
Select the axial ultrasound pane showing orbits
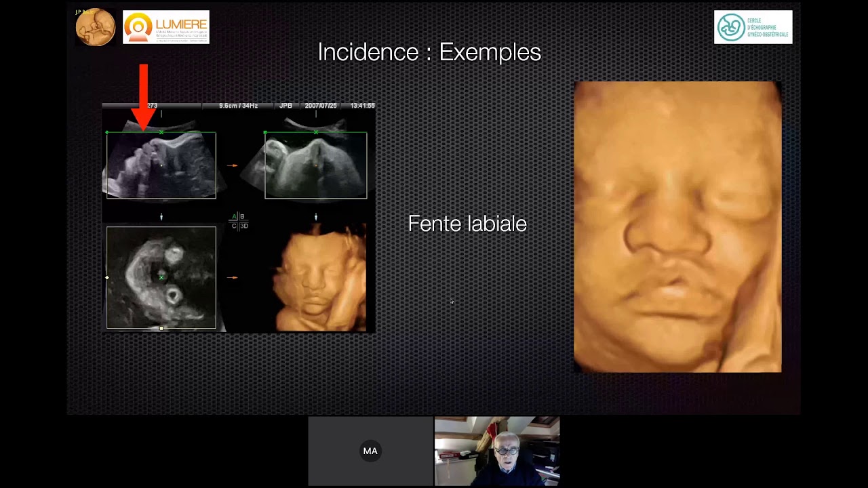pos(161,278)
